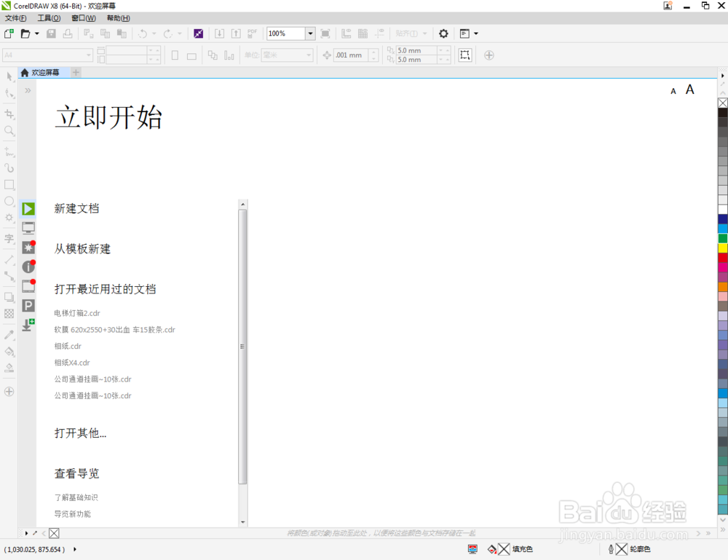Open recent file 电梯灯箱2.cdr

(x=77, y=313)
